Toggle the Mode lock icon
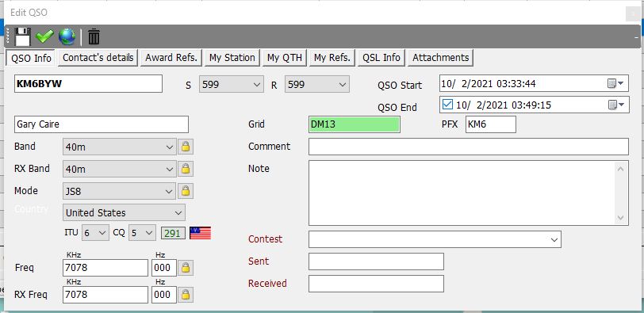644x313 pixels. click(186, 191)
